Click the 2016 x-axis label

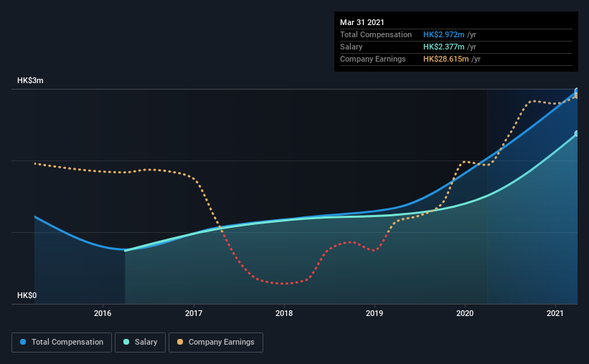click(x=103, y=313)
